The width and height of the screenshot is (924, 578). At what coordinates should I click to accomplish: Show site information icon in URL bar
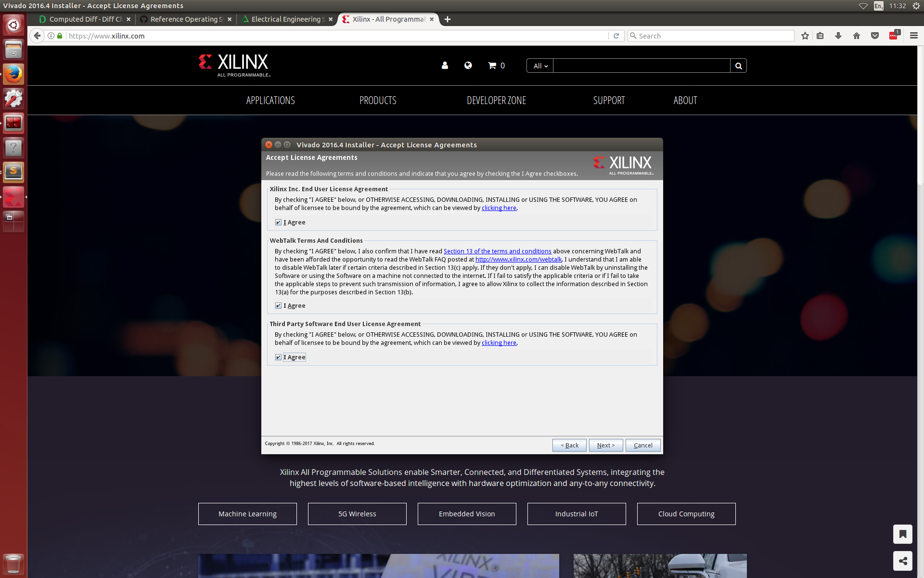[x=51, y=36]
